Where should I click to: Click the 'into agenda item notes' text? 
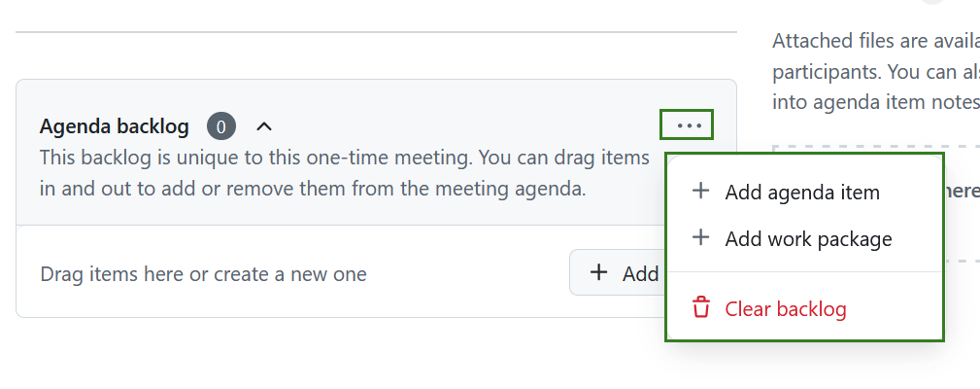(876, 101)
